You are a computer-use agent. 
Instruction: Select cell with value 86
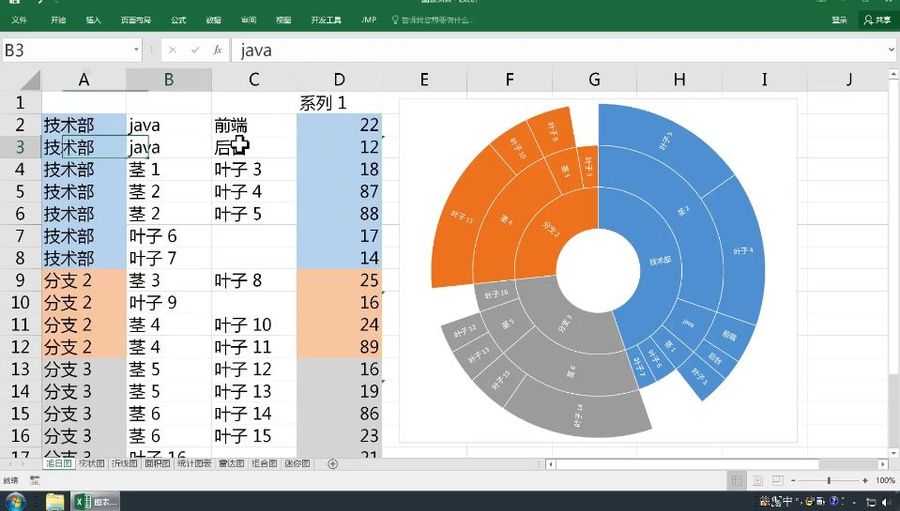click(339, 413)
